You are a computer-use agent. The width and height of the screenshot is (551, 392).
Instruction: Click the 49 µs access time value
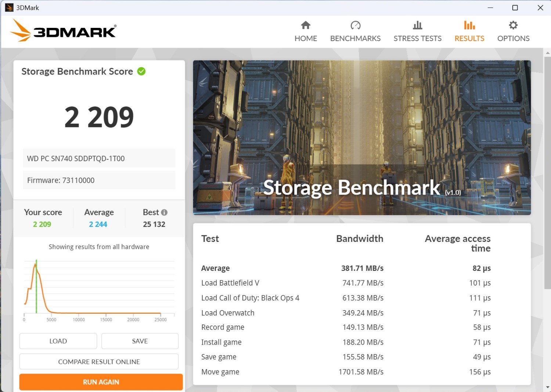(x=482, y=357)
